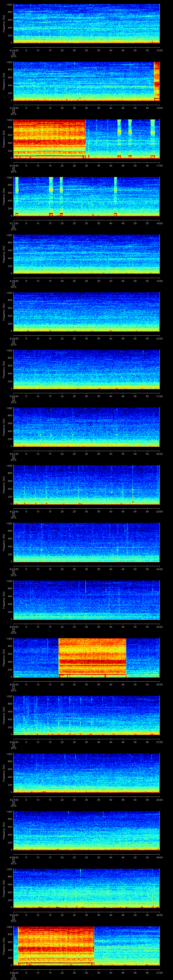Select the spectrogram panel starting at 6:19:00
The width and height of the screenshot is (173, 980).
pos(86,312)
